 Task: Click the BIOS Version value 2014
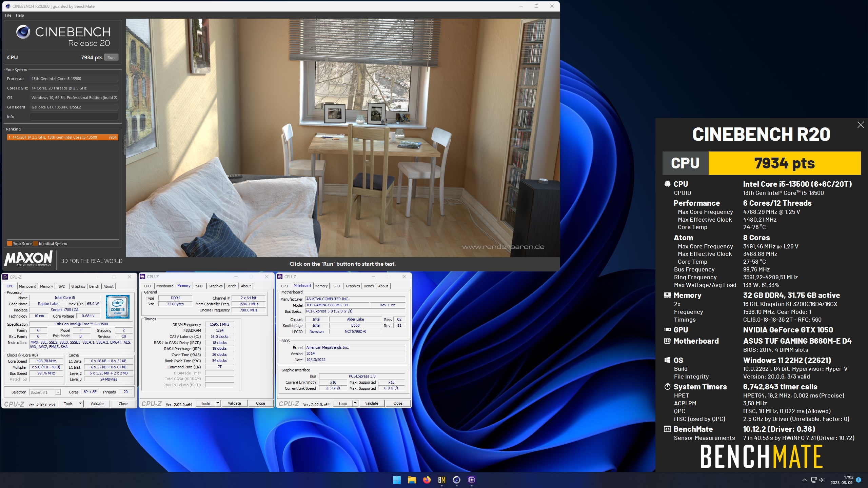[x=355, y=353]
